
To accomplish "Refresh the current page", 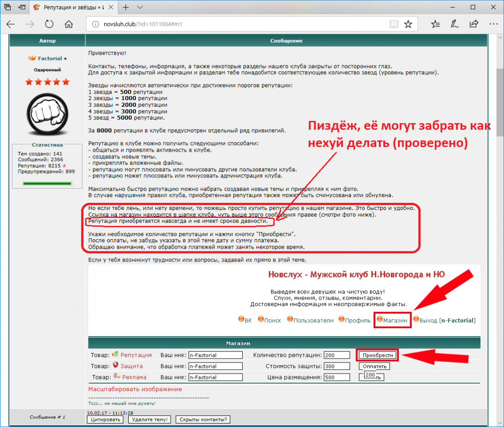I will [49, 24].
